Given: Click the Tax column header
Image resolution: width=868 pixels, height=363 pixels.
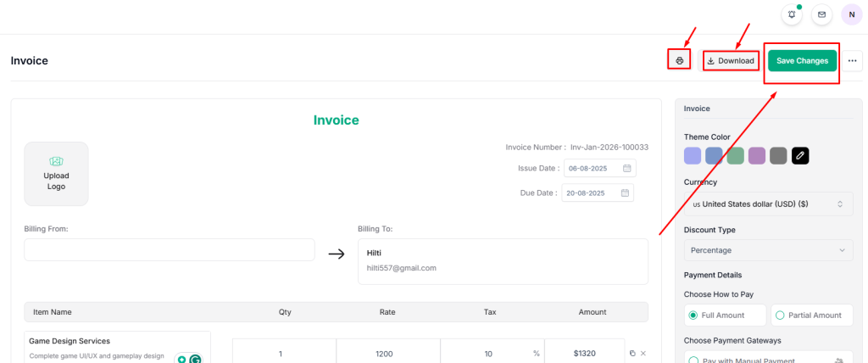Looking at the screenshot, I should pos(490,312).
